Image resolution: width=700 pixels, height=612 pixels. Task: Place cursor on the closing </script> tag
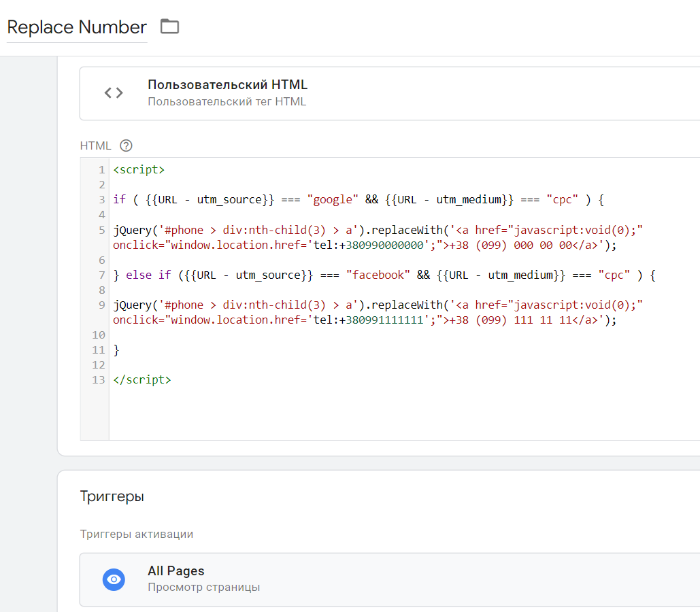click(x=142, y=379)
